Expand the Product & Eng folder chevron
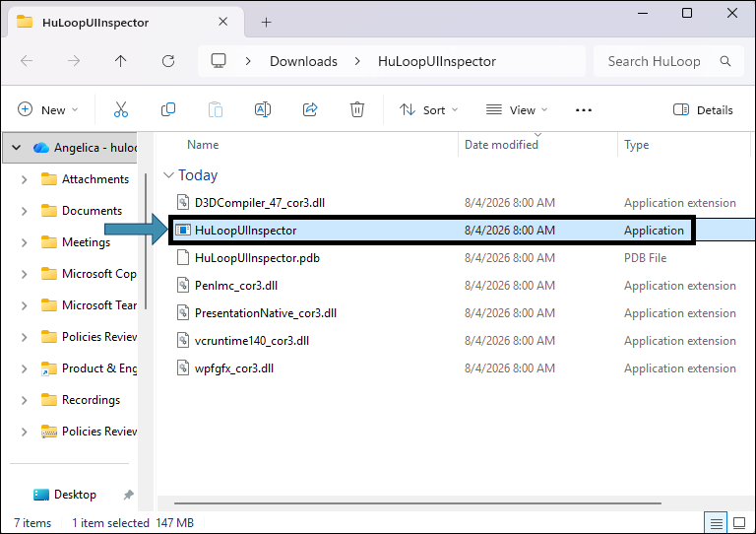Viewport: 756px width, 534px height. coord(24,368)
